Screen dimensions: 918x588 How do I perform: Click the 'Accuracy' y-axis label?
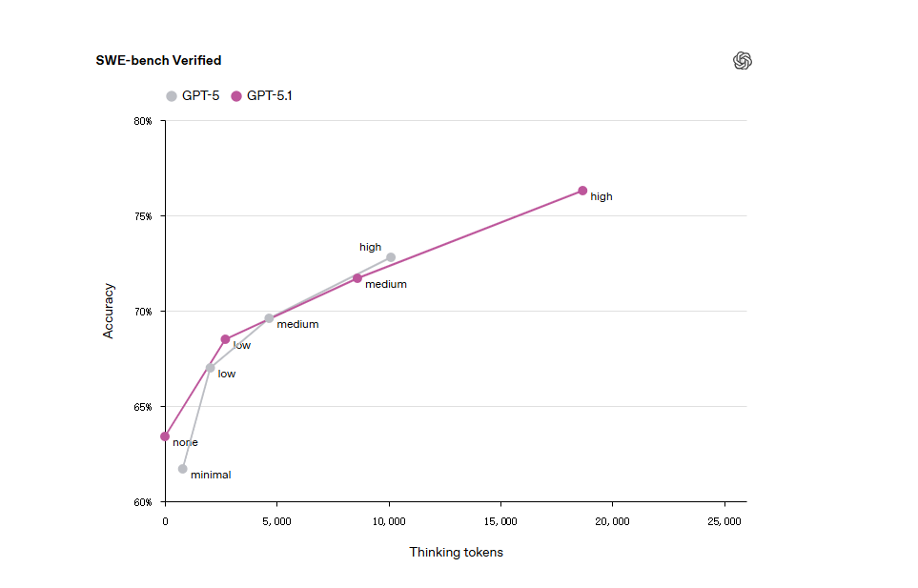tap(109, 311)
